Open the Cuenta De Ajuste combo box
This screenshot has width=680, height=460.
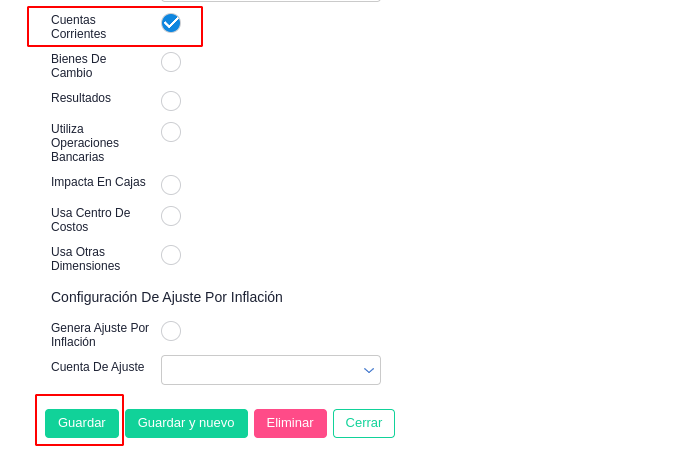(262, 370)
